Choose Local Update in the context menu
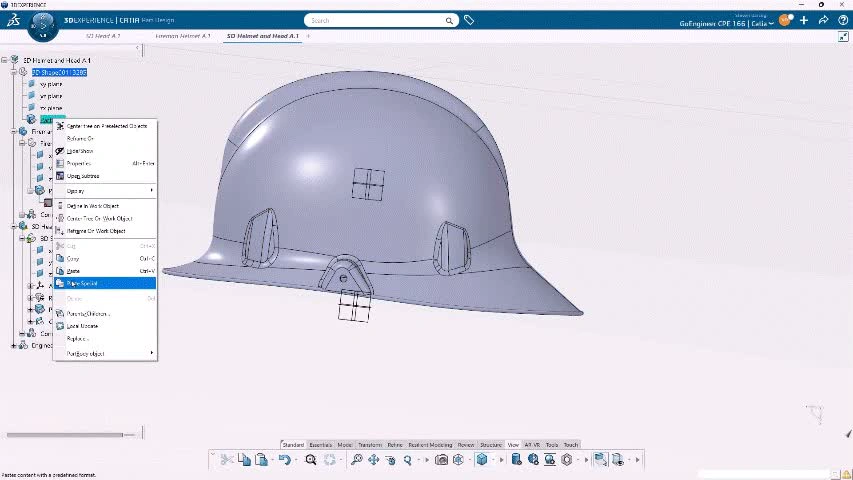This screenshot has height=480, width=853. 106,326
